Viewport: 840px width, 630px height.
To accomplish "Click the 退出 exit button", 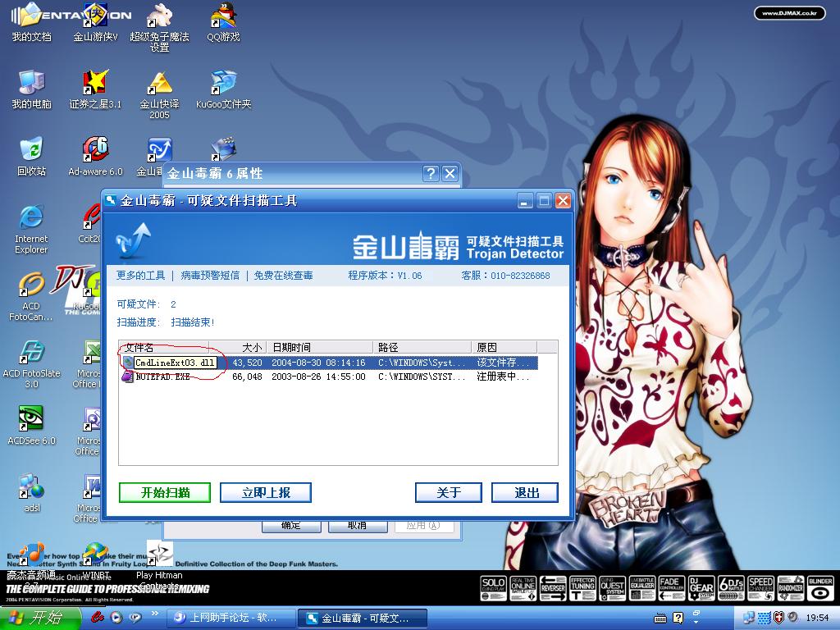I will pos(525,493).
